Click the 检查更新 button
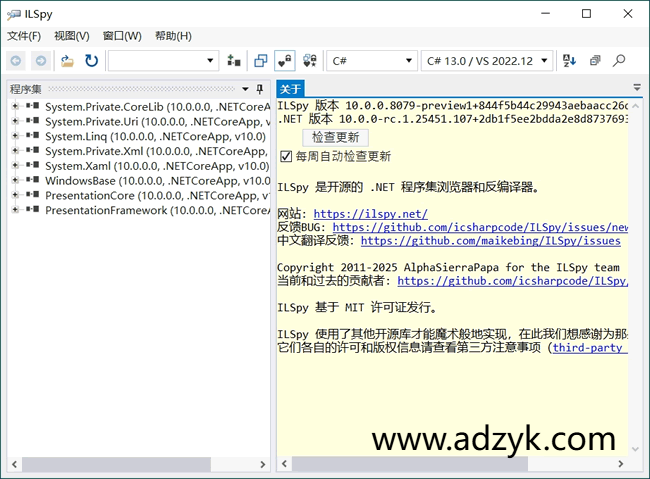Image resolution: width=650 pixels, height=479 pixels. 335,137
